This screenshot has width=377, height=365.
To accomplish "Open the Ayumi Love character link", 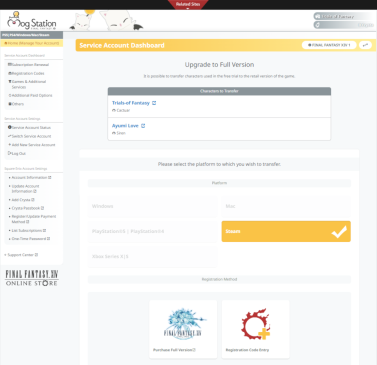I will point(125,126).
